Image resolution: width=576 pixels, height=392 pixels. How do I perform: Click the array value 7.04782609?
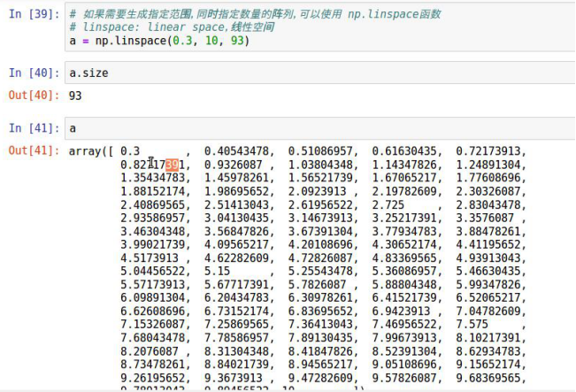(x=488, y=311)
